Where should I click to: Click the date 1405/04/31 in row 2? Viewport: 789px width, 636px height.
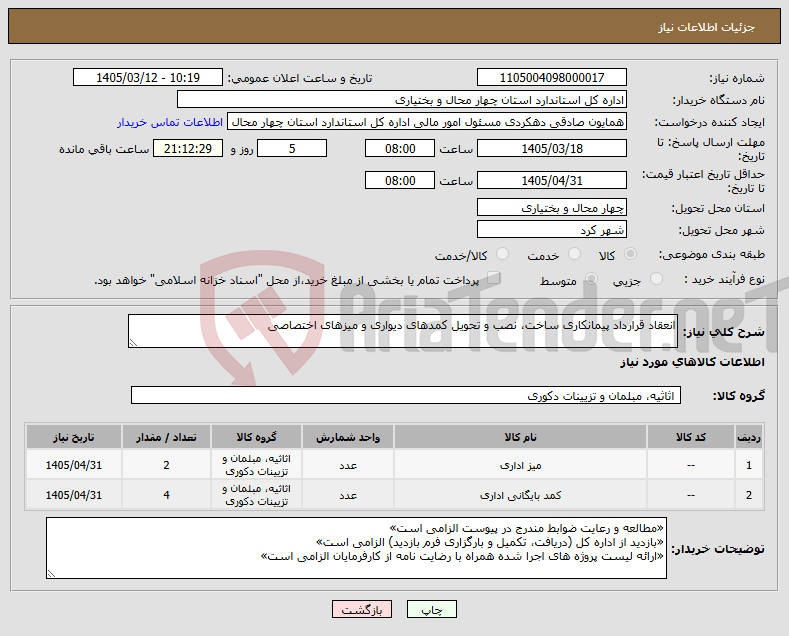click(x=73, y=495)
